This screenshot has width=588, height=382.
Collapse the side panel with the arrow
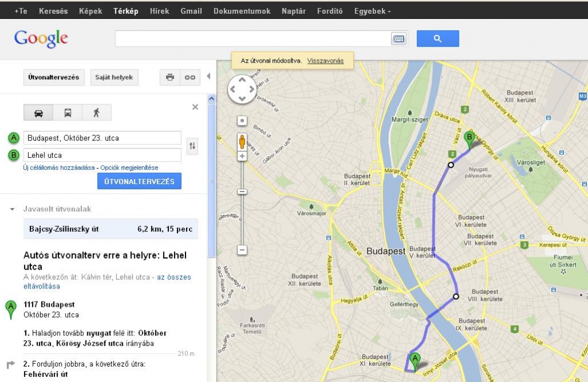tap(208, 76)
